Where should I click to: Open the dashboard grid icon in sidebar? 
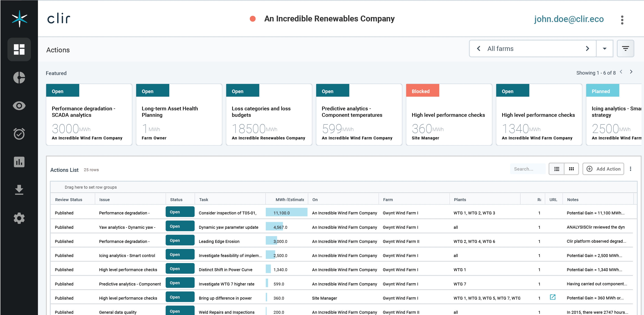click(19, 49)
